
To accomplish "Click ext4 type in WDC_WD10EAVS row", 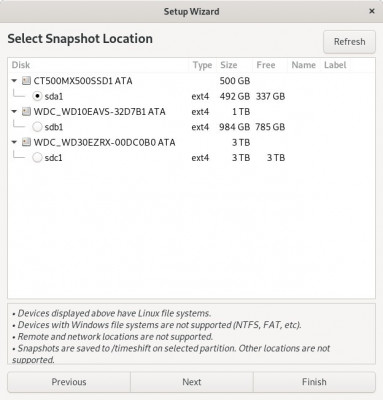I will click(x=200, y=112).
